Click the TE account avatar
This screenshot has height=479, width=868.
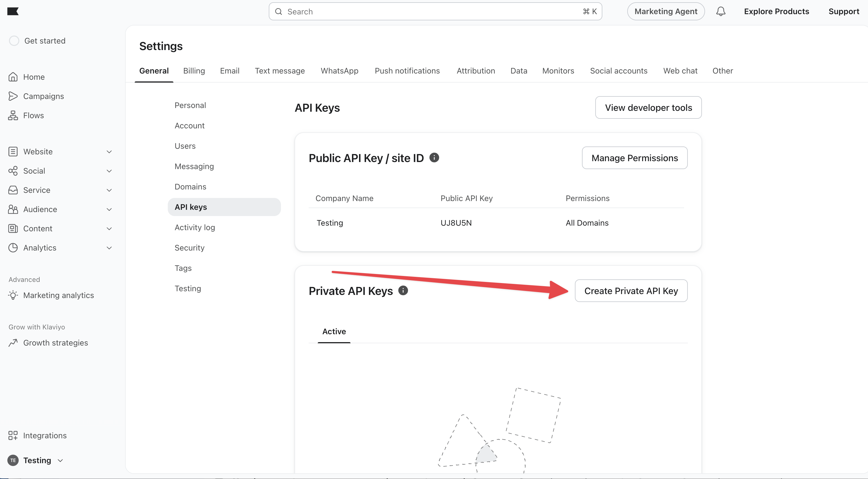13,460
